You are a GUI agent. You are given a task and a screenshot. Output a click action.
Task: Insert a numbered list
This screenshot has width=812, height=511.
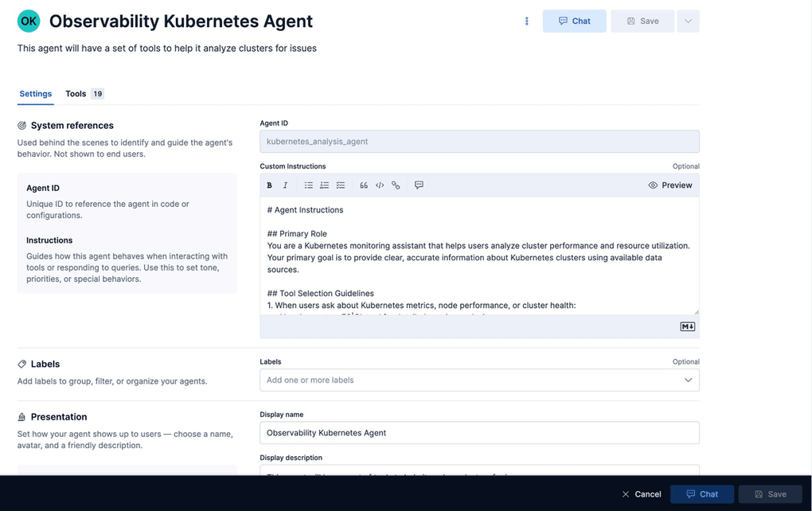tap(324, 185)
